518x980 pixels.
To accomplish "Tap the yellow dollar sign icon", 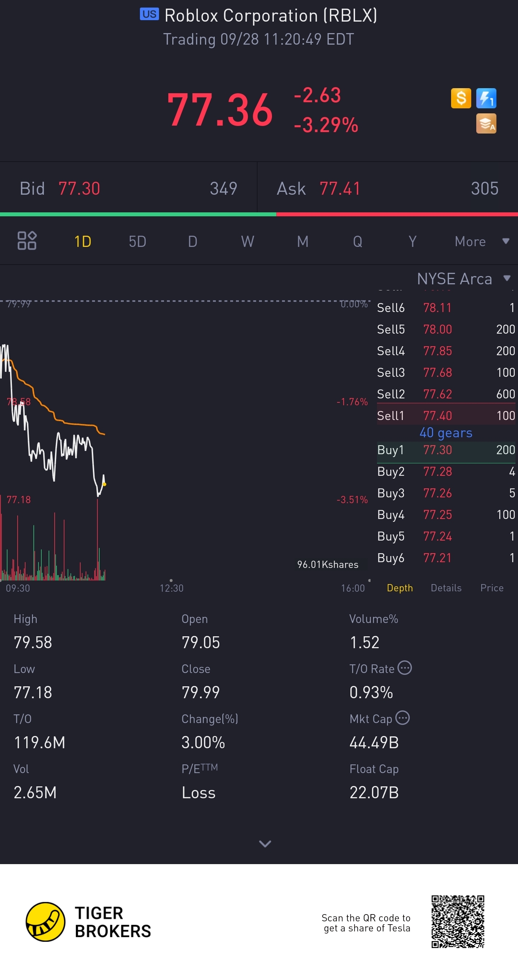I will [461, 98].
